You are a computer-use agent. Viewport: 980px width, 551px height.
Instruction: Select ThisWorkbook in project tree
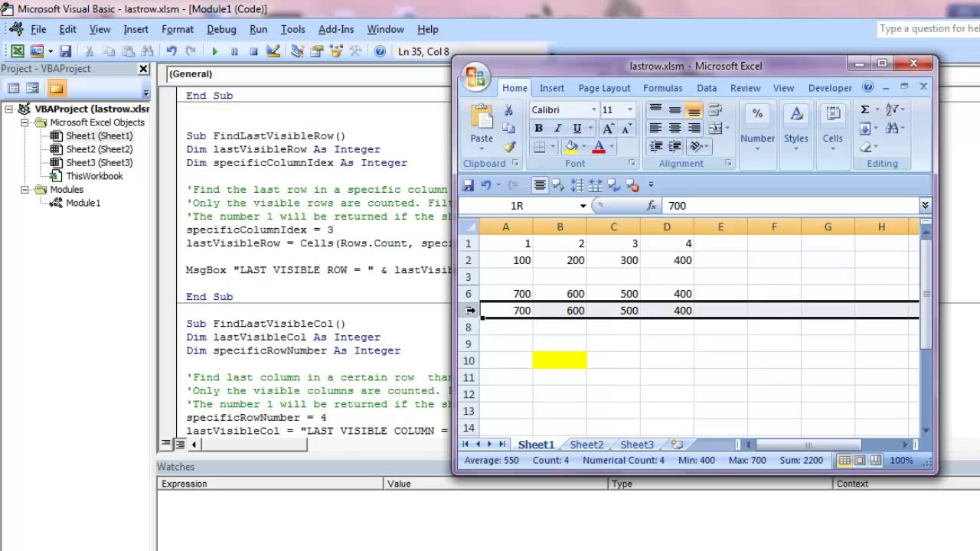tap(94, 176)
